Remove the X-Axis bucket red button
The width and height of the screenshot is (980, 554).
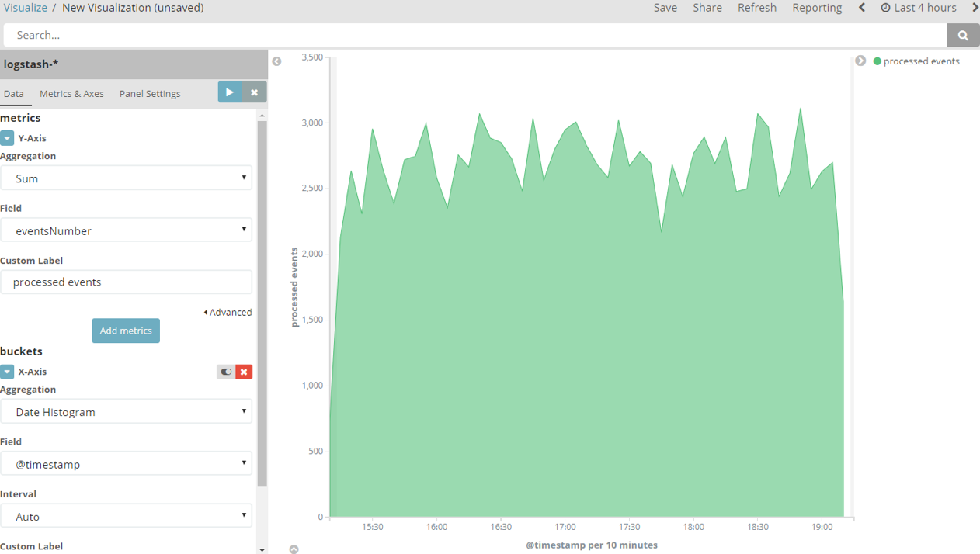pos(244,372)
